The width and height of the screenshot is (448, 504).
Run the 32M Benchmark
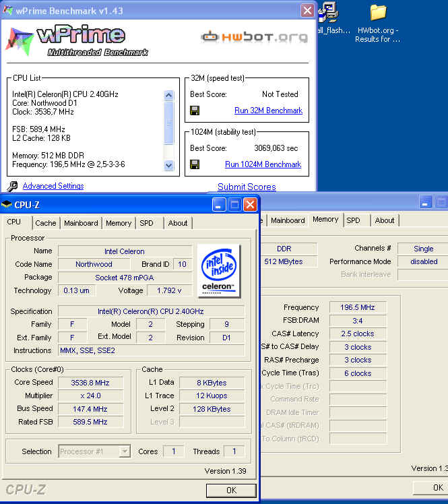click(x=268, y=111)
